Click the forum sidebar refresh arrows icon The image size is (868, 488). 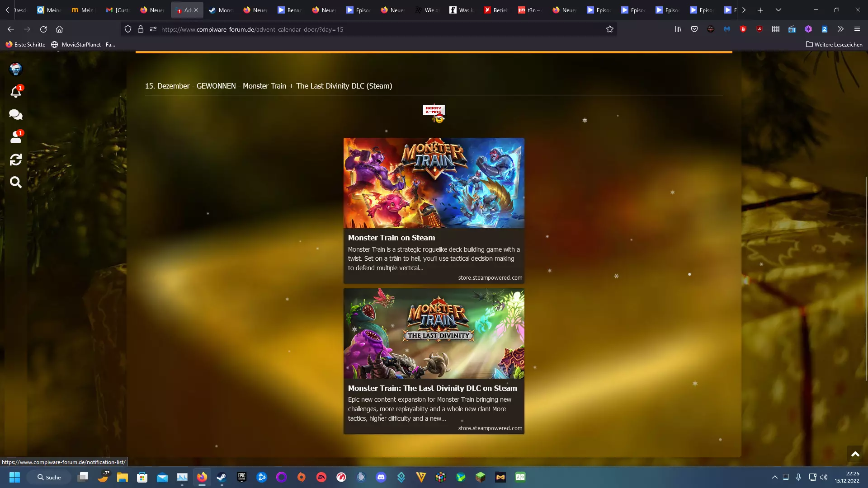click(x=16, y=160)
